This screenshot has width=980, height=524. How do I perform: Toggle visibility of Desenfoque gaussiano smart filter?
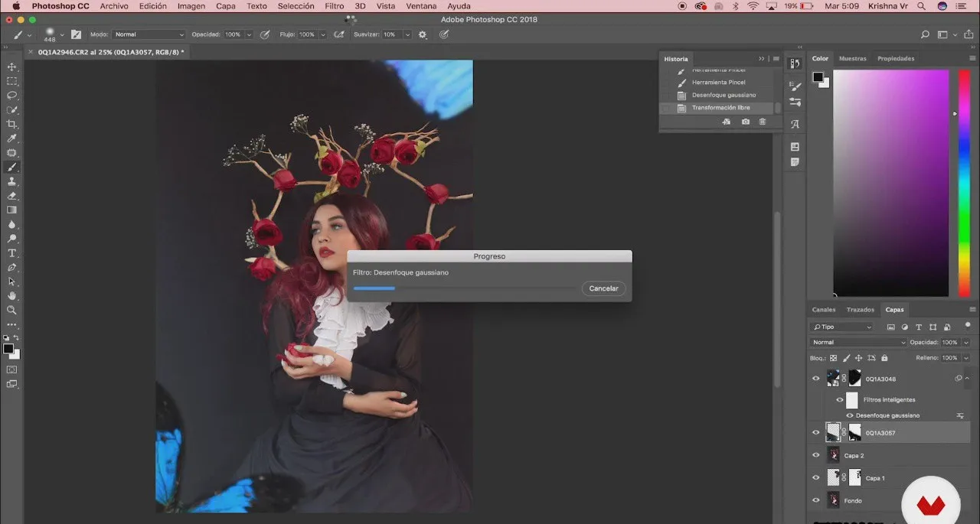click(x=850, y=415)
